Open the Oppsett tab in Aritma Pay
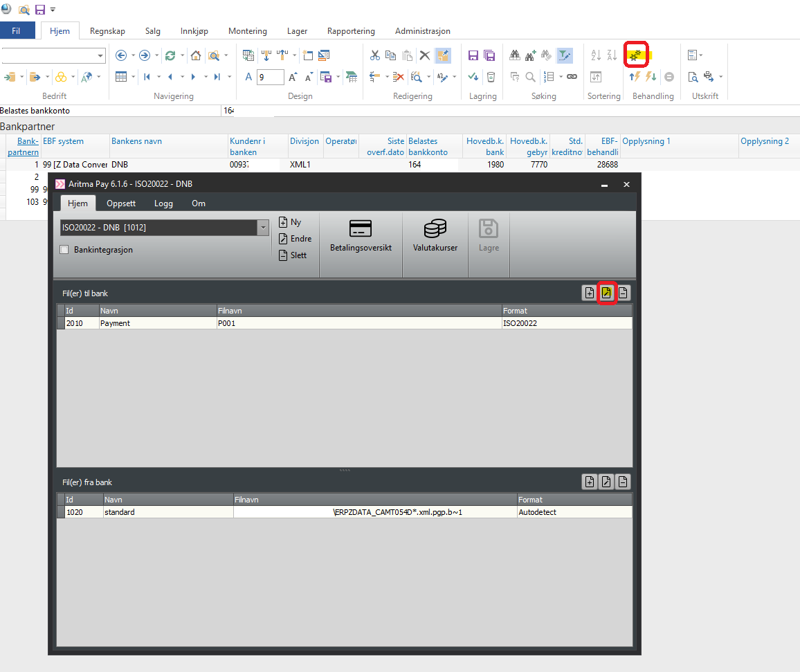Image resolution: width=800 pixels, height=672 pixels. click(121, 203)
